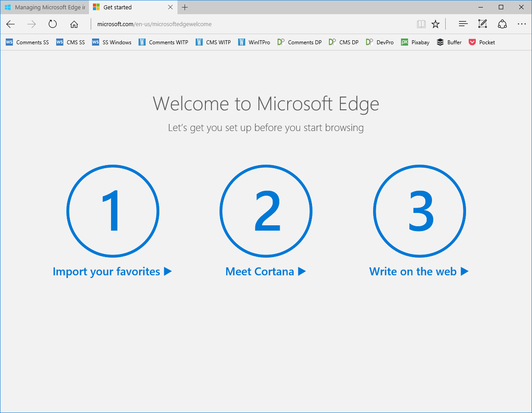Open More actions ellipsis menu

(x=521, y=24)
